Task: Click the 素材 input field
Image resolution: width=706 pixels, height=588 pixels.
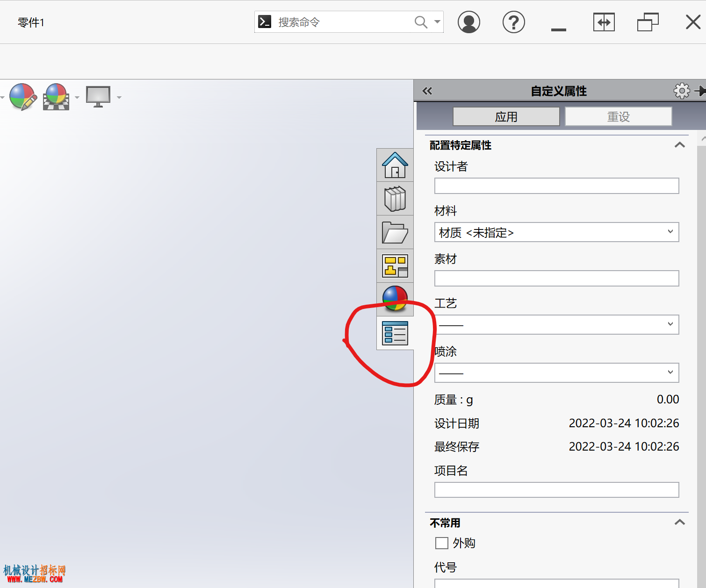Action: coord(557,278)
